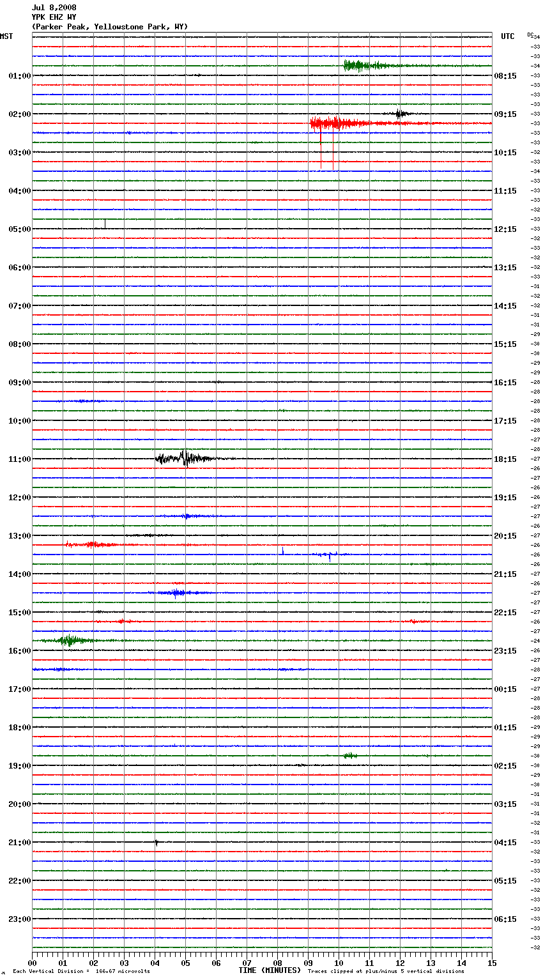
Task: Select the 04:00 MST hour label
Action: coord(20,191)
